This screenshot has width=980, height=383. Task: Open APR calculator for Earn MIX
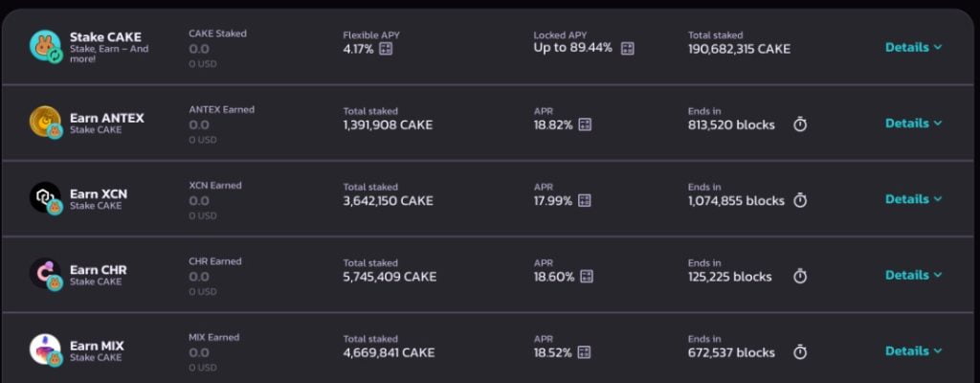[584, 352]
